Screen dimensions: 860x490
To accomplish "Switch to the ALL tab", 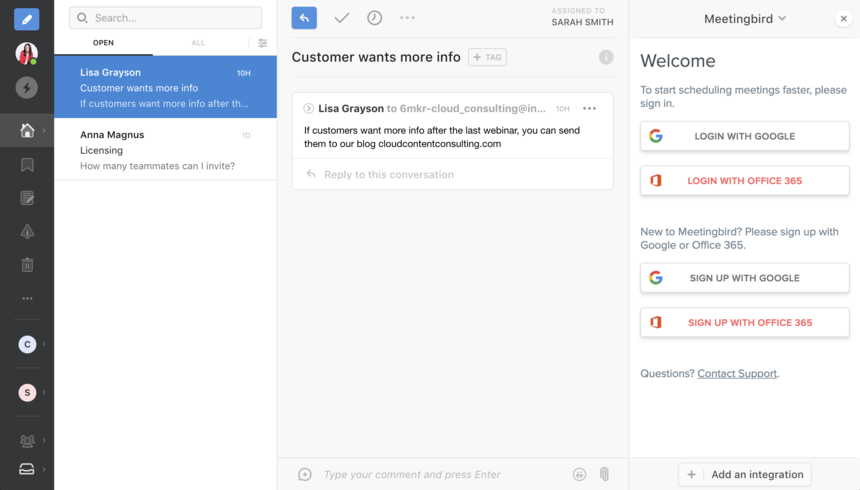I will [198, 43].
